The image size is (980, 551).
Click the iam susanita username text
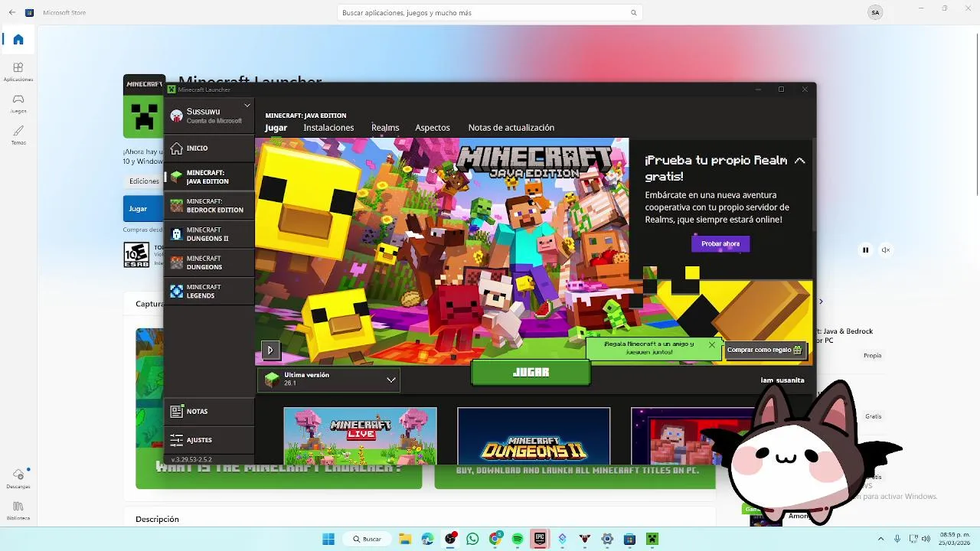(782, 380)
